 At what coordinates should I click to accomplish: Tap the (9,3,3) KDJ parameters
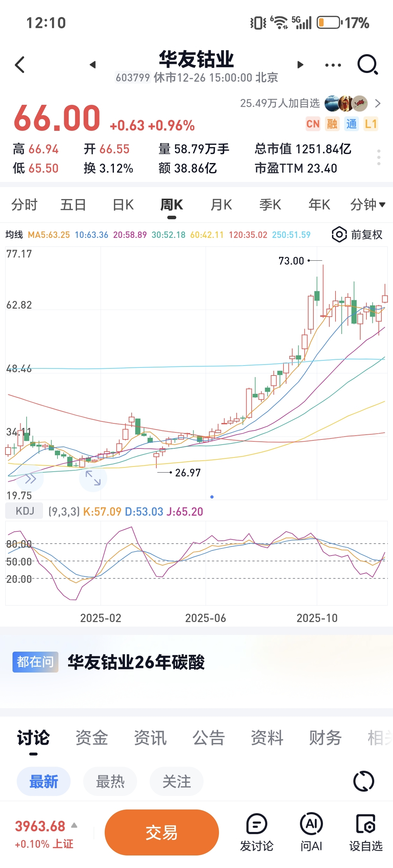pos(64,511)
